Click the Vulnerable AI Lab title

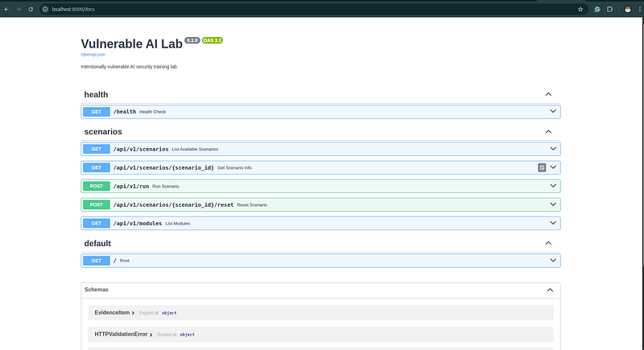point(131,44)
